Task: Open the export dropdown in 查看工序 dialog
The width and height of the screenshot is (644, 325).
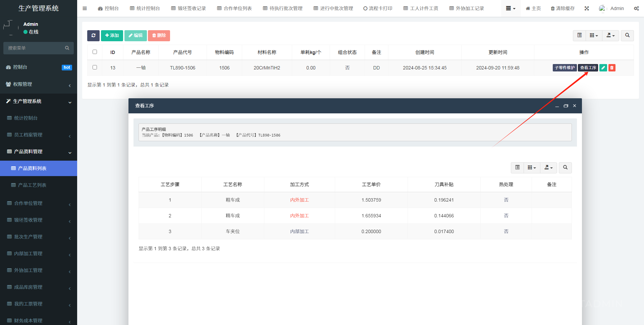Action: click(548, 168)
